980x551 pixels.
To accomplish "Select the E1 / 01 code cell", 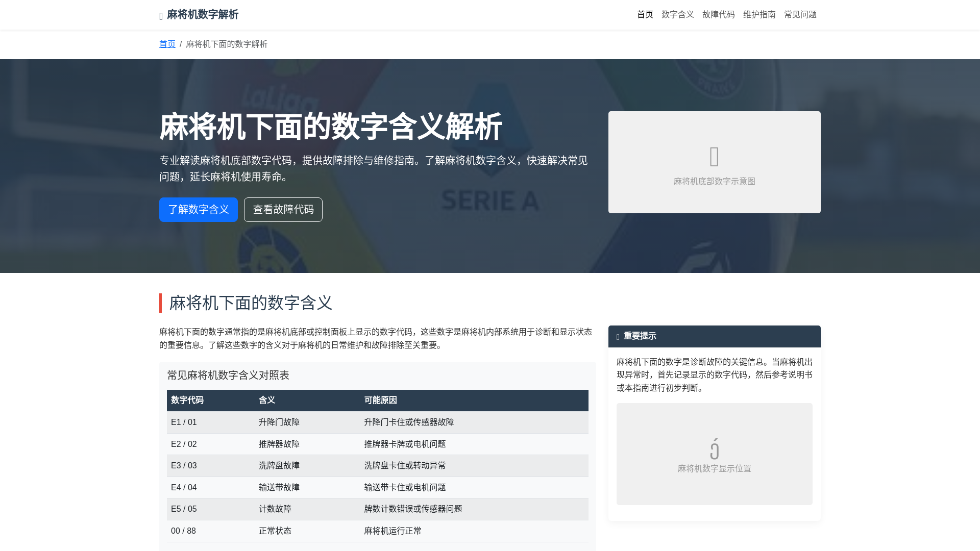I will coord(211,422).
